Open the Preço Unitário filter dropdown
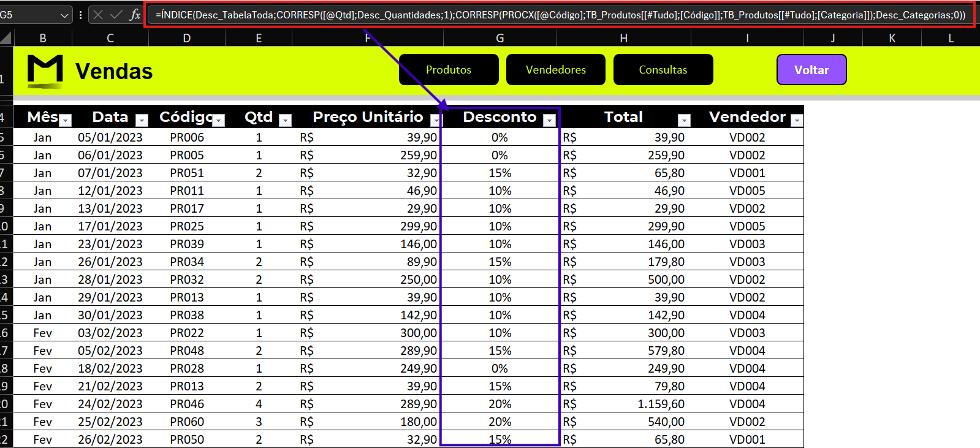980x448 pixels. click(435, 121)
